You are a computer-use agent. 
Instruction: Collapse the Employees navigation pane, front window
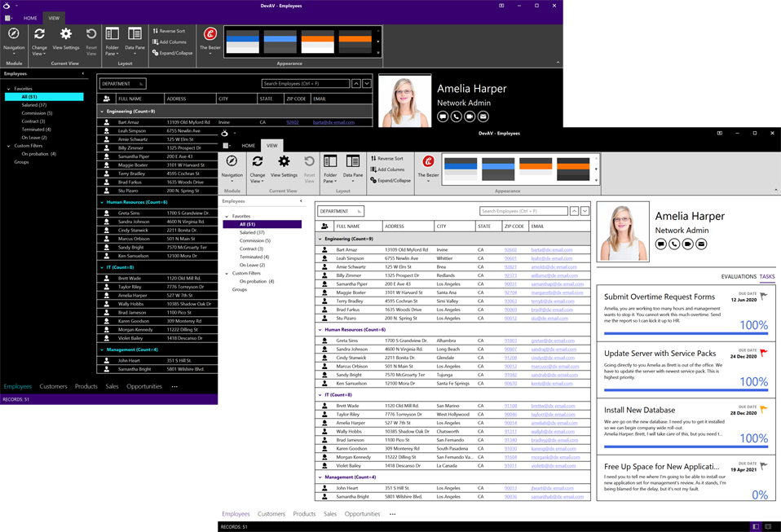tap(301, 201)
